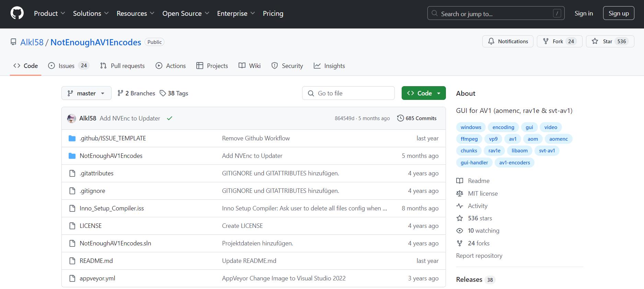Click the Go to file search box
This screenshot has width=644, height=289.
348,93
